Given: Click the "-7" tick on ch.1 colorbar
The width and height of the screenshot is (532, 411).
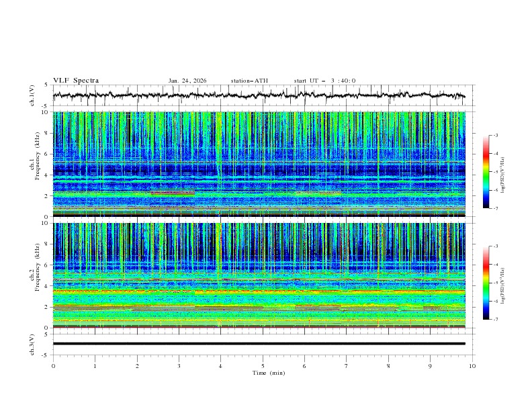Looking at the screenshot, I should (495, 208).
